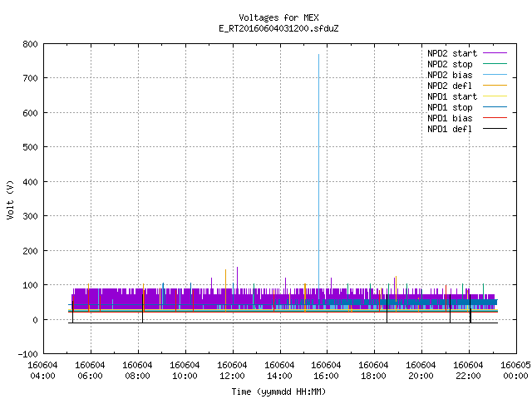The height and width of the screenshot is (399, 532).
Task: Select the NPD1 start legend label
Action: [452, 96]
